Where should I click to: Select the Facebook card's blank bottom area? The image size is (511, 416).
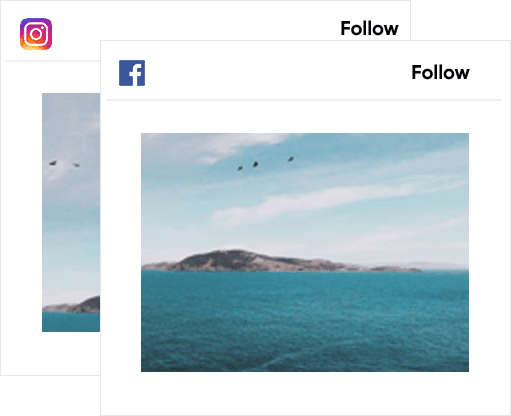(x=305, y=393)
